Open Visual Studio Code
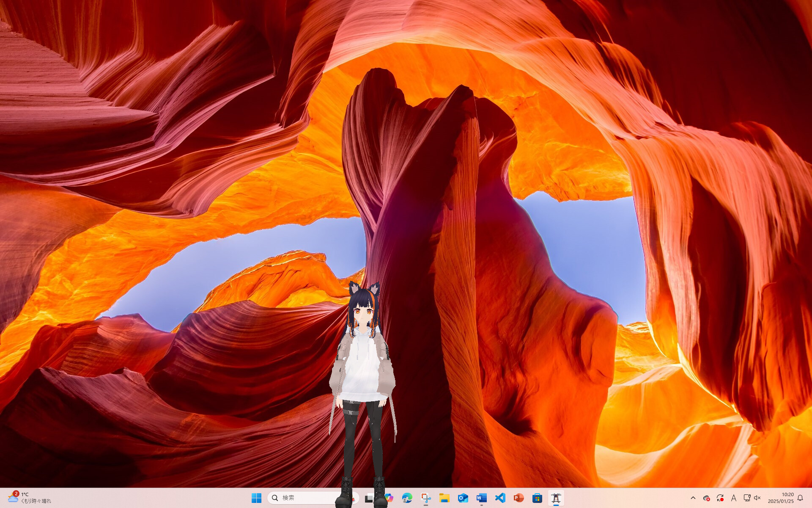The image size is (812, 508). point(500,498)
